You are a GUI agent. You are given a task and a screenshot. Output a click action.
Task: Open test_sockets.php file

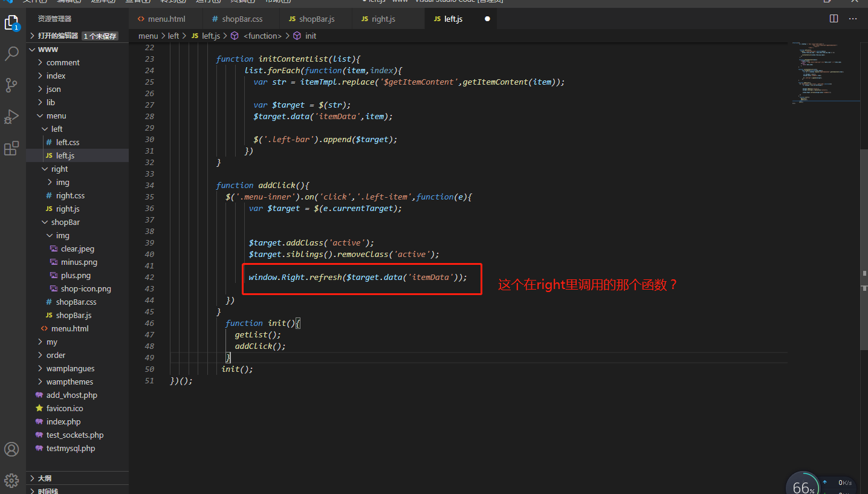[x=77, y=435]
